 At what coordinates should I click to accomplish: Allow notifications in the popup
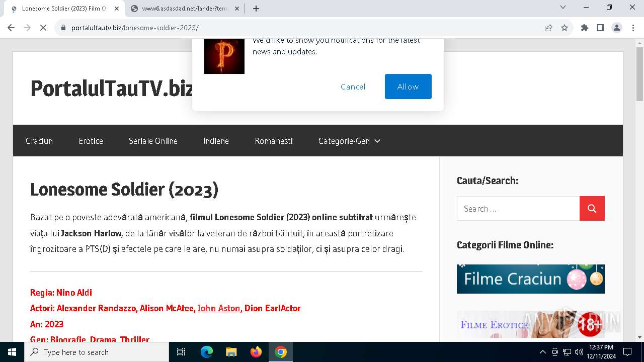[x=408, y=86]
